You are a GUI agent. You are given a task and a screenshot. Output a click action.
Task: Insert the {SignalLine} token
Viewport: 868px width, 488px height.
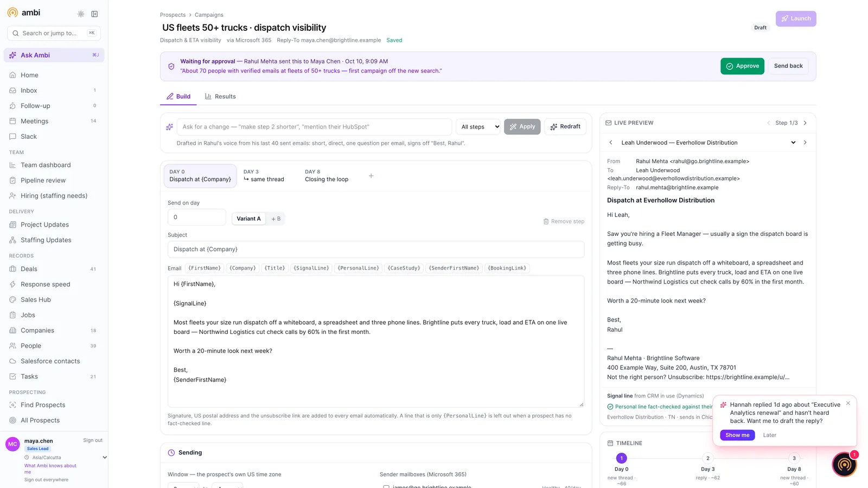[311, 268]
